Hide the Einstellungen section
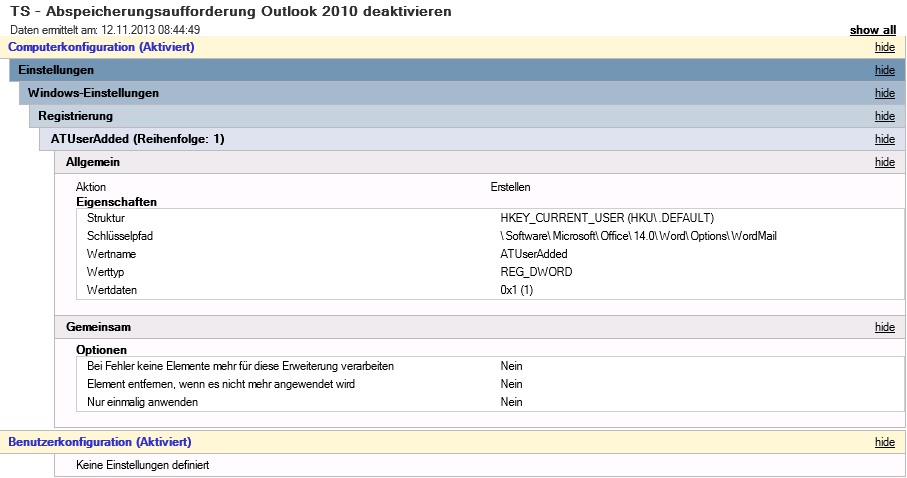 tap(884, 70)
